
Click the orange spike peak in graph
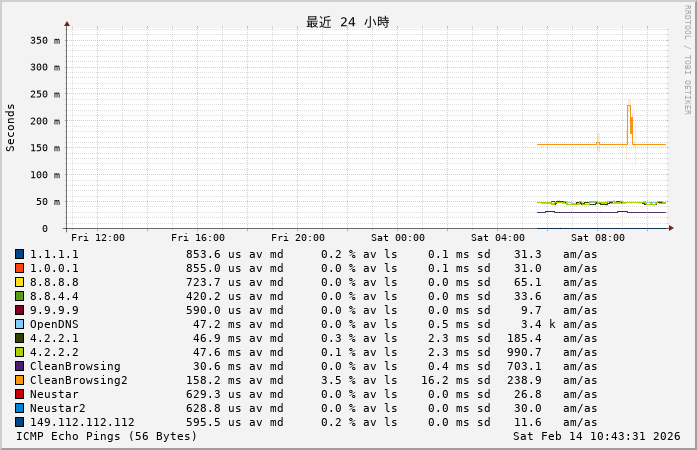[x=629, y=106]
